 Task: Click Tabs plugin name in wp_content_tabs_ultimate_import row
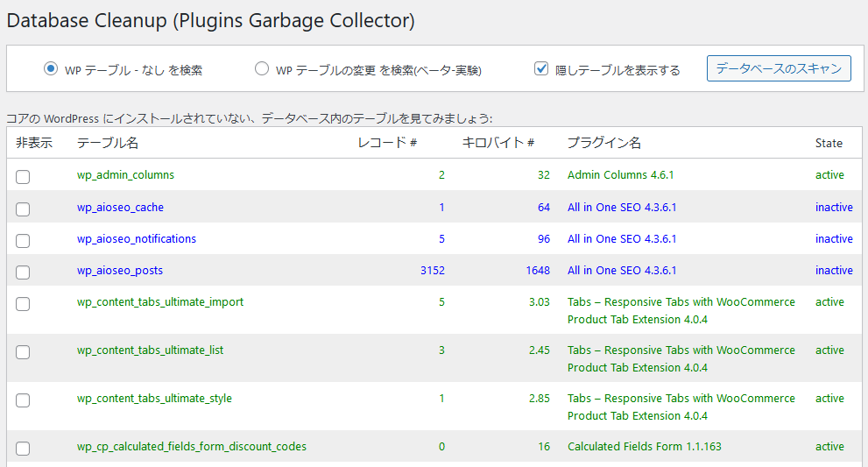681,311
